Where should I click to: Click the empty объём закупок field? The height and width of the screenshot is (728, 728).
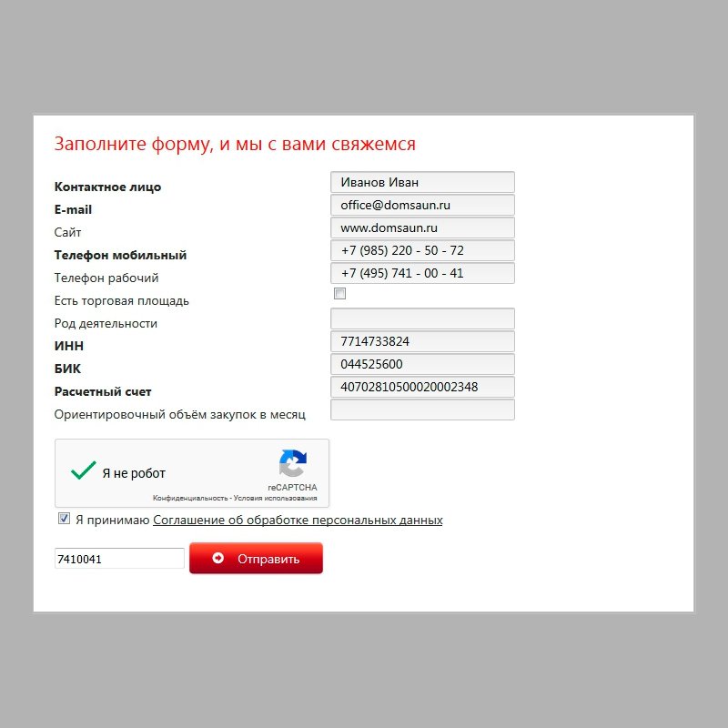pos(422,409)
